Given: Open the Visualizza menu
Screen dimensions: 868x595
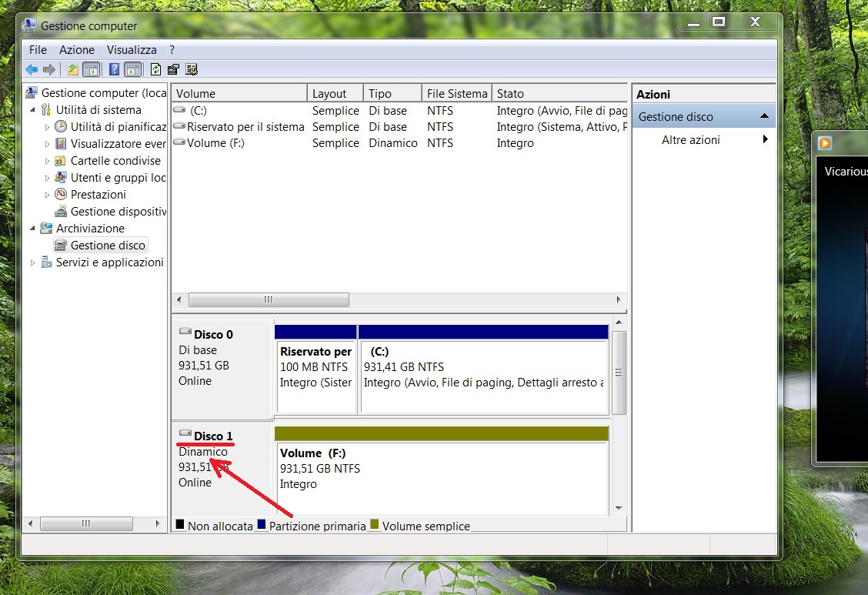Looking at the screenshot, I should [x=132, y=50].
